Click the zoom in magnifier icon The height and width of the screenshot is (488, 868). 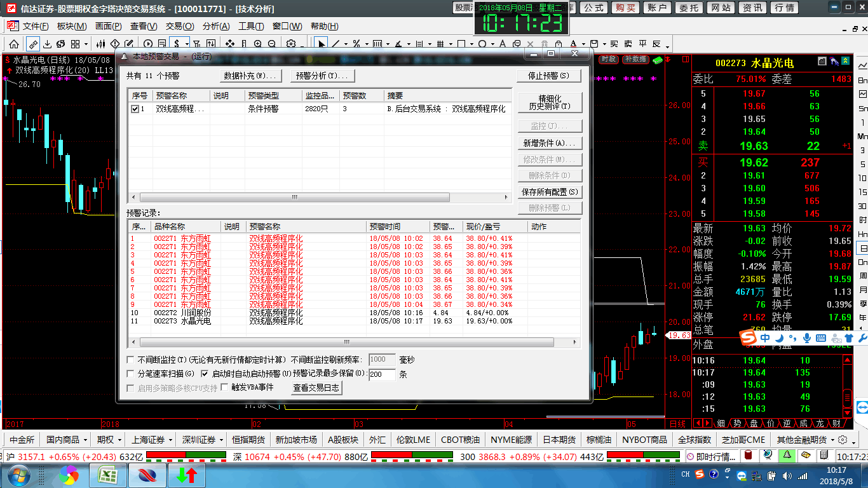pyautogui.click(x=258, y=44)
